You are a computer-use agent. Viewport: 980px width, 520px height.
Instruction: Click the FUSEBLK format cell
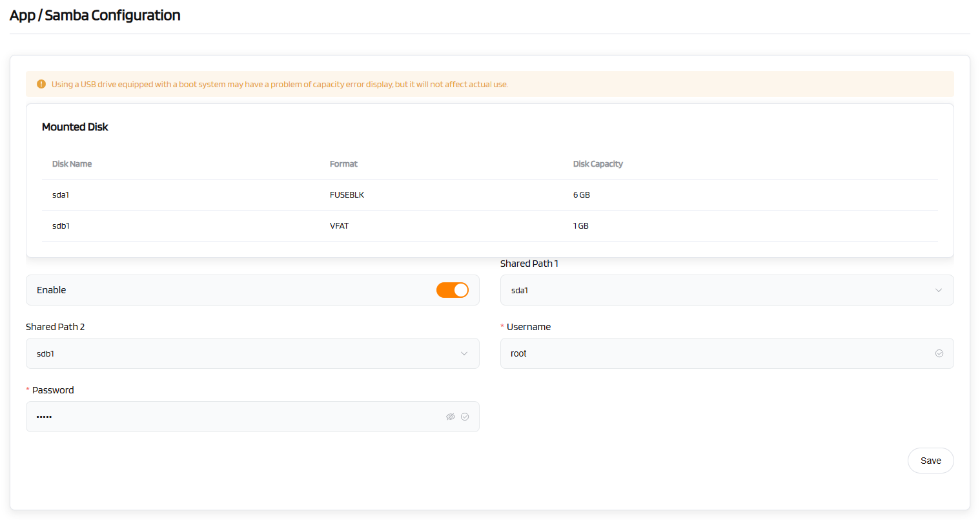(x=347, y=195)
